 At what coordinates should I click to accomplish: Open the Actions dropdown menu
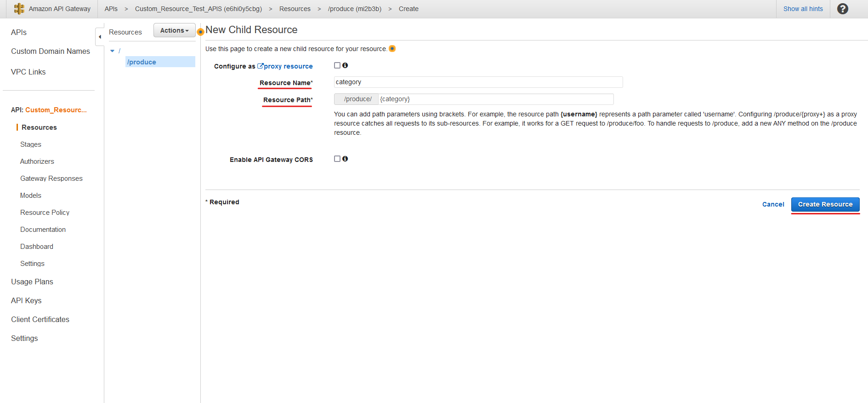click(x=174, y=30)
